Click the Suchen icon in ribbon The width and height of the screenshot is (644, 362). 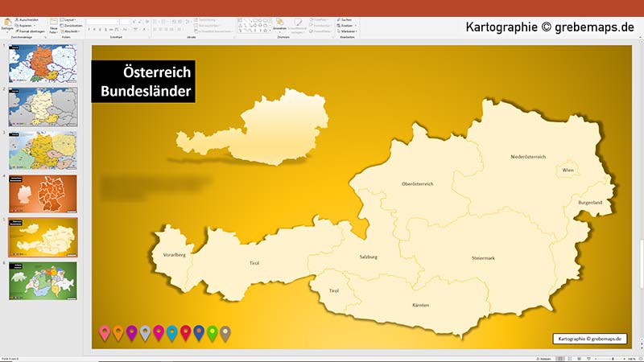click(x=339, y=19)
